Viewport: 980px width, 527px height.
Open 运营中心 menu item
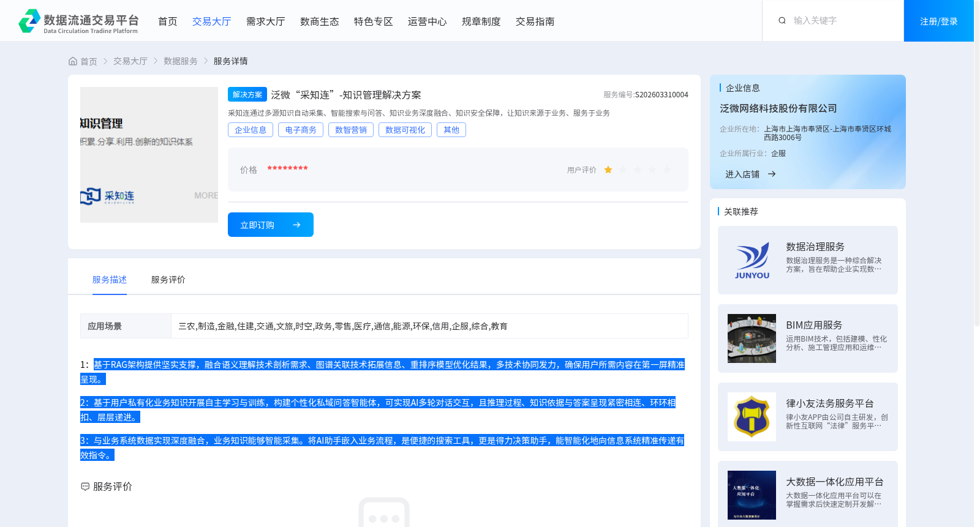pyautogui.click(x=428, y=21)
